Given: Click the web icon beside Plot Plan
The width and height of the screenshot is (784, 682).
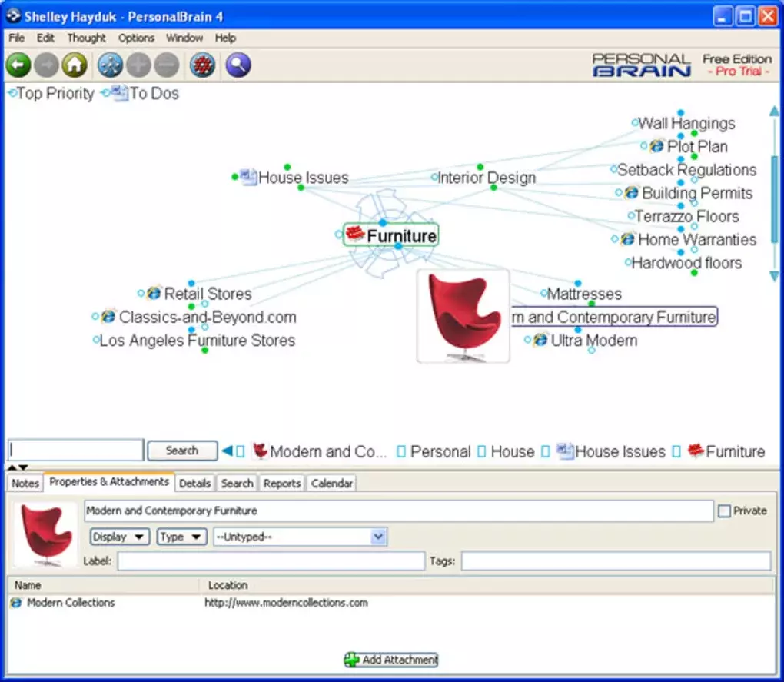Looking at the screenshot, I should pyautogui.click(x=656, y=146).
